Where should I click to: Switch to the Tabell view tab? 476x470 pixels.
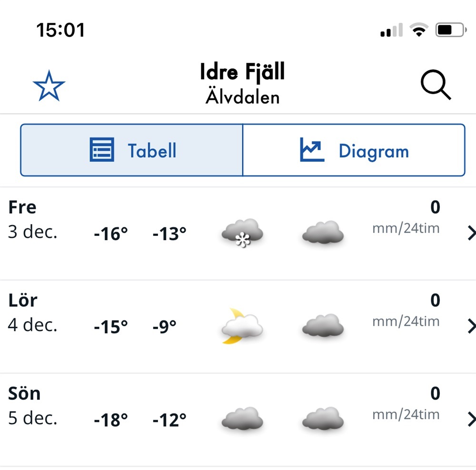132,150
